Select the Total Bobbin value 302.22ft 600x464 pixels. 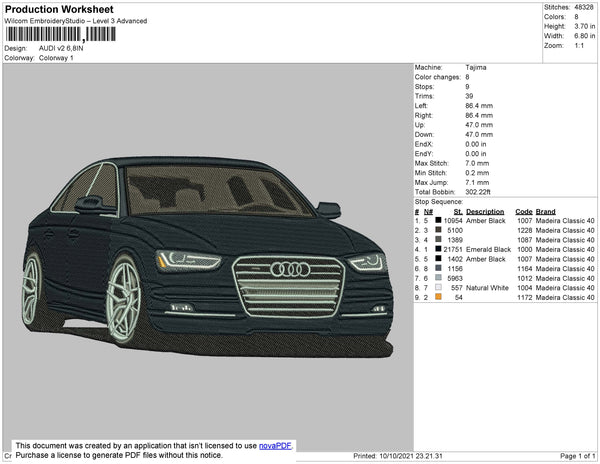478,192
